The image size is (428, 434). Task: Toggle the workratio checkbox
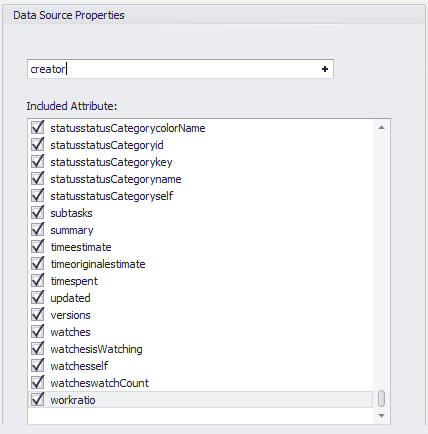pos(37,399)
